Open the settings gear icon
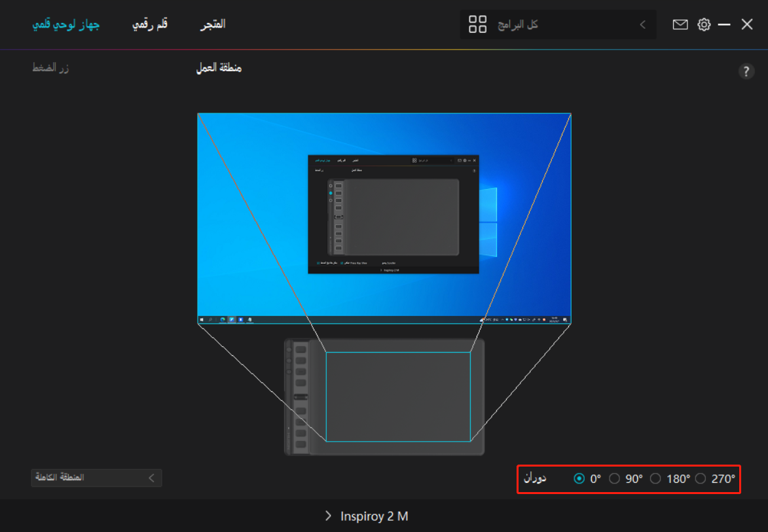 pyautogui.click(x=703, y=24)
